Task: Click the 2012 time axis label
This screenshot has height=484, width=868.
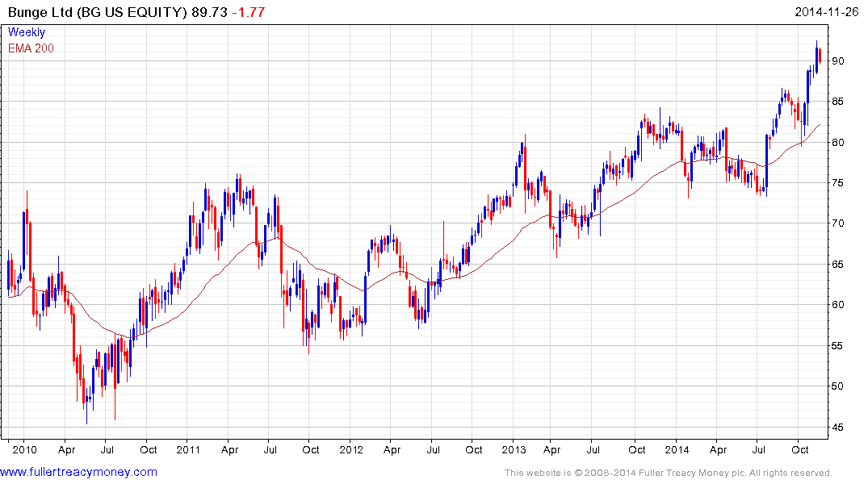Action: click(351, 449)
